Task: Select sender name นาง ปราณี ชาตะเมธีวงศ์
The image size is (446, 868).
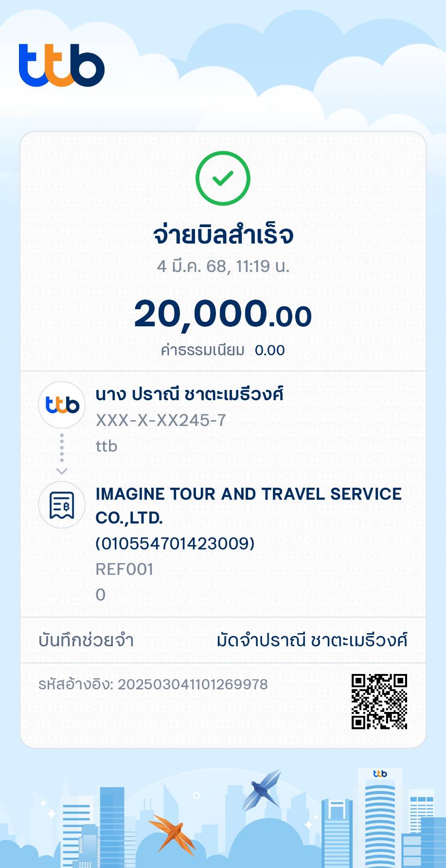Action: tap(190, 394)
